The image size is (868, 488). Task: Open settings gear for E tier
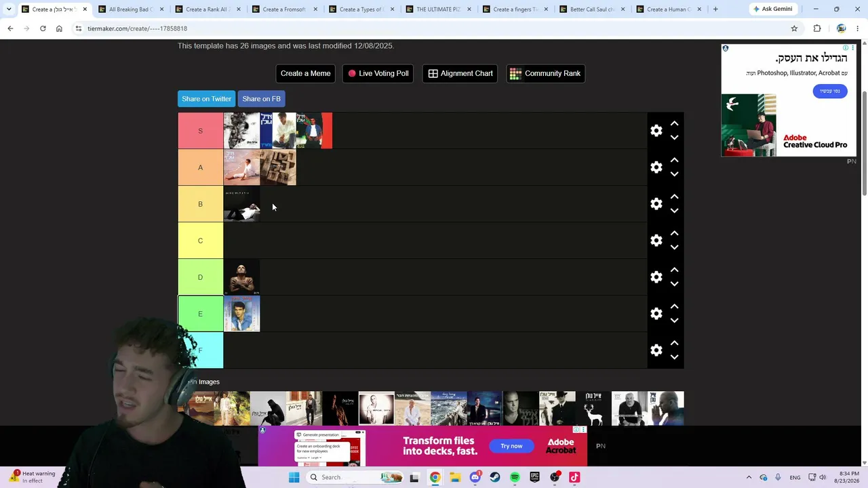[656, 314]
